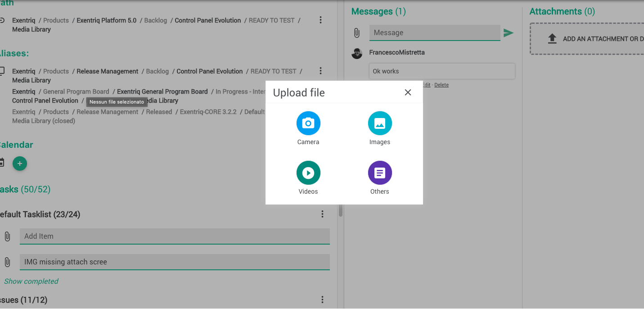Add a calendar event with plus button
This screenshot has height=309, width=644.
pos(20,164)
